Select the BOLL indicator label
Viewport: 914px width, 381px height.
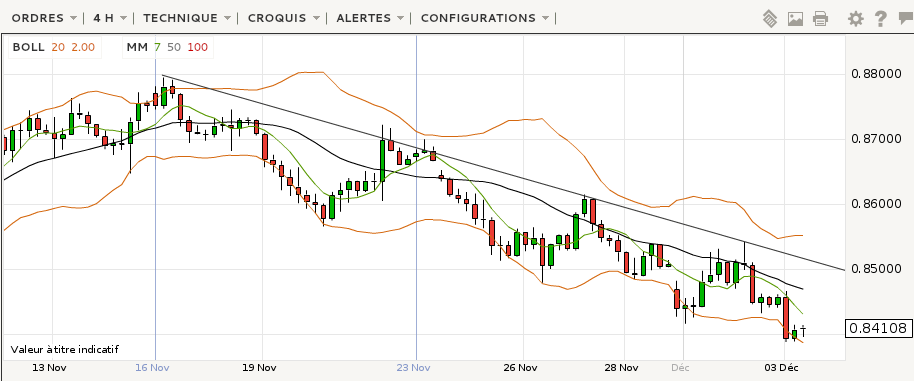tap(29, 47)
